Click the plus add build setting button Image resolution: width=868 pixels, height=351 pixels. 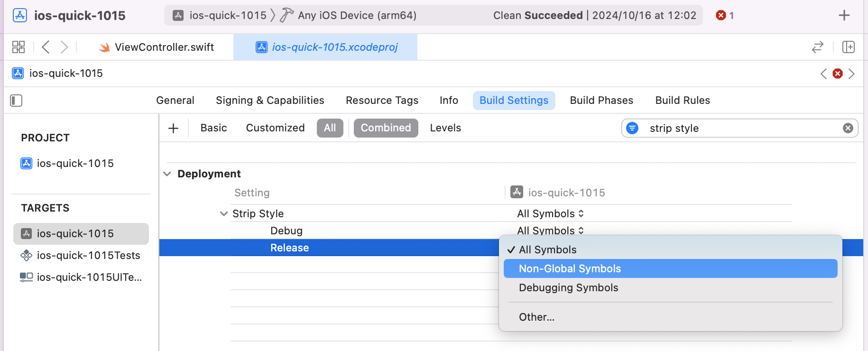tap(174, 128)
